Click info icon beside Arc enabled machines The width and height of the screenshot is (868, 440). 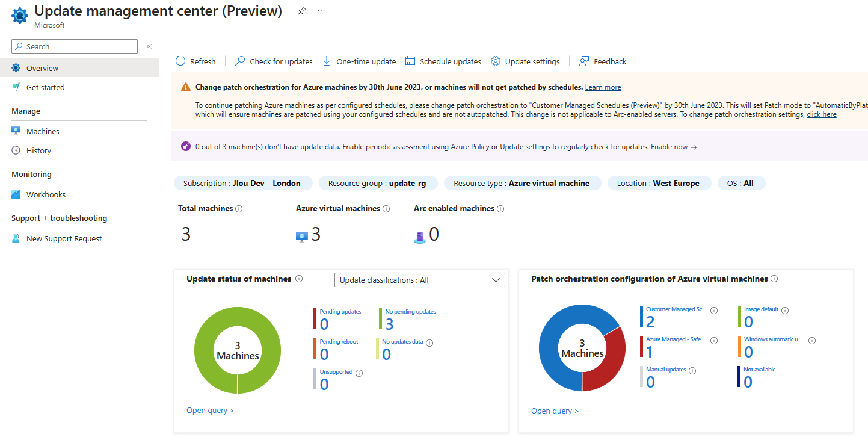click(x=500, y=209)
